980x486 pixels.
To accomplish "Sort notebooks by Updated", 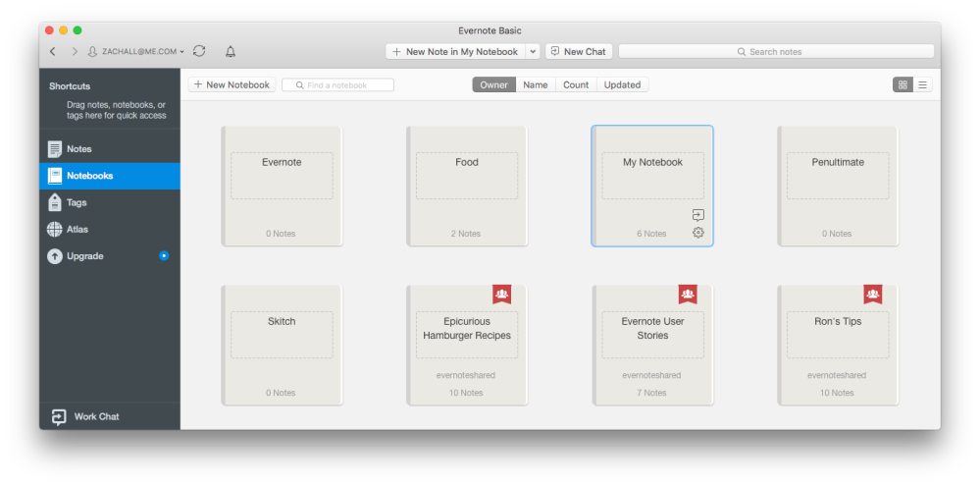I will coord(622,85).
